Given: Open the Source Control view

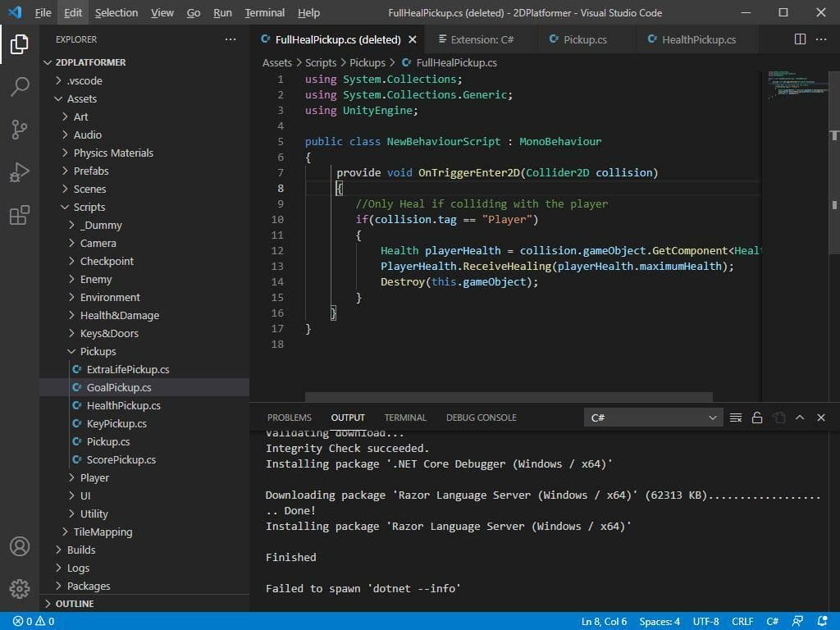Looking at the screenshot, I should click(x=20, y=129).
